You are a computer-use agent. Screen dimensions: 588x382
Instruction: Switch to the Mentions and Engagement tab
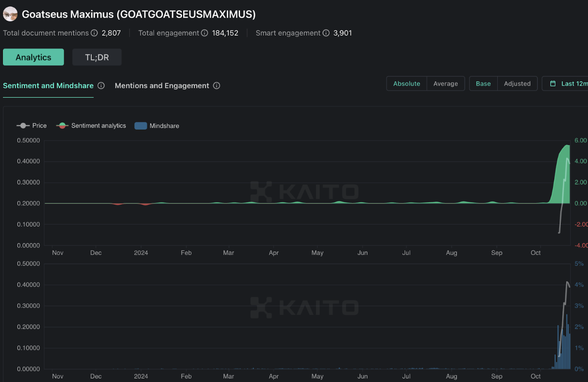tap(162, 86)
